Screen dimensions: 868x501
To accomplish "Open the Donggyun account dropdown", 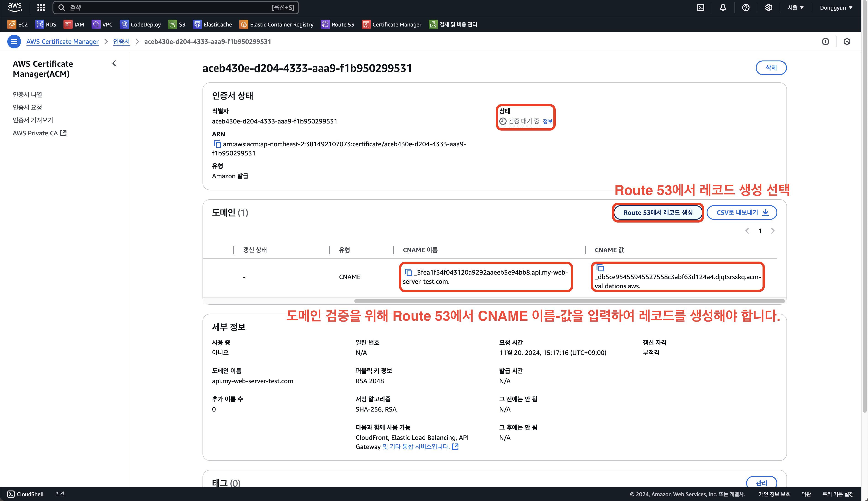I will click(836, 8).
